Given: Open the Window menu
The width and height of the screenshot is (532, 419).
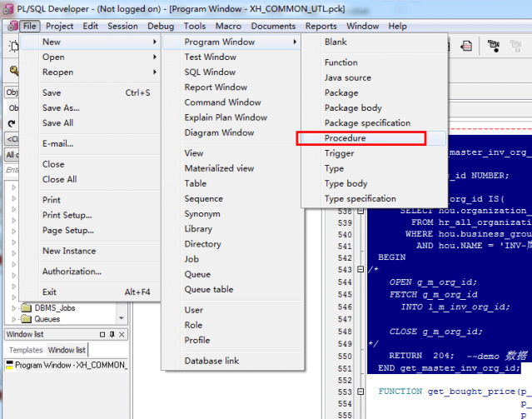Looking at the screenshot, I should click(362, 26).
